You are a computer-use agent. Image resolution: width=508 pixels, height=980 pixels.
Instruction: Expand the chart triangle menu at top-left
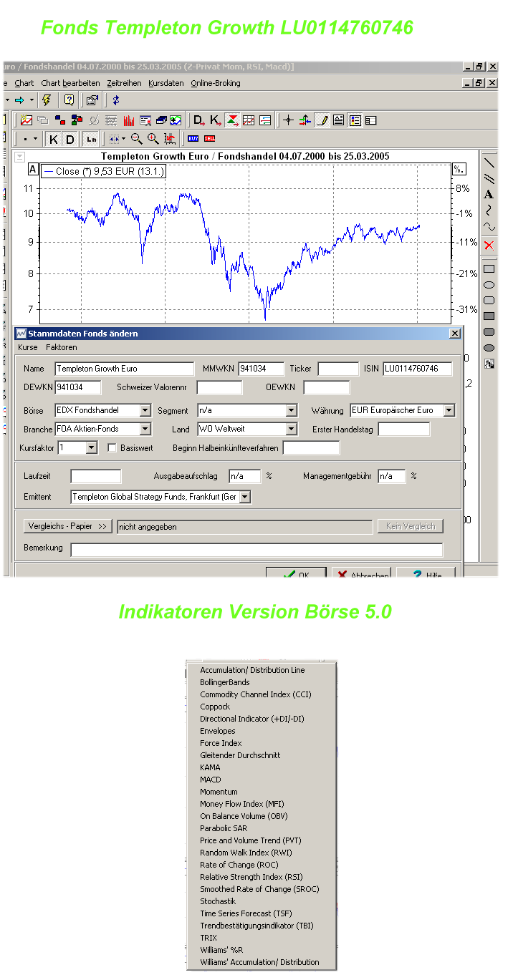(x=19, y=156)
